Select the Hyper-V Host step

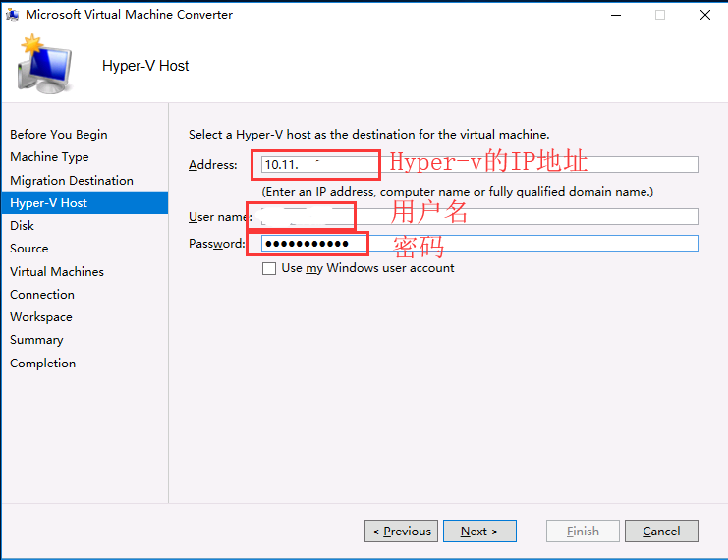point(84,203)
